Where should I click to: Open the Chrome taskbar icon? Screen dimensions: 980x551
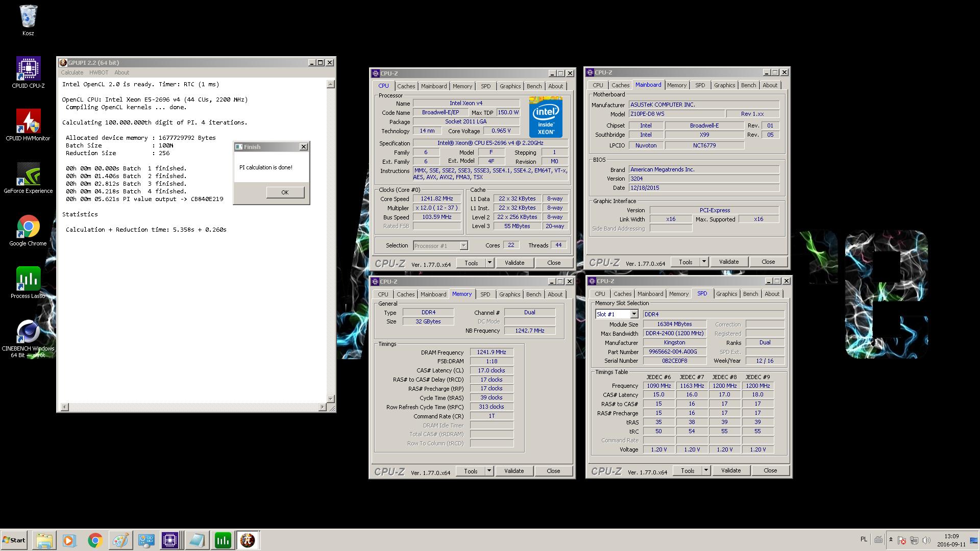(95, 540)
